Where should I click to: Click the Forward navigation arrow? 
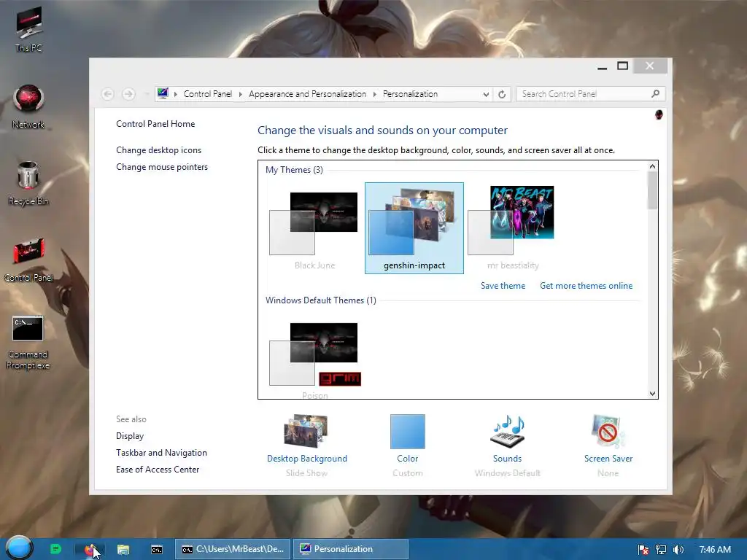tap(128, 94)
